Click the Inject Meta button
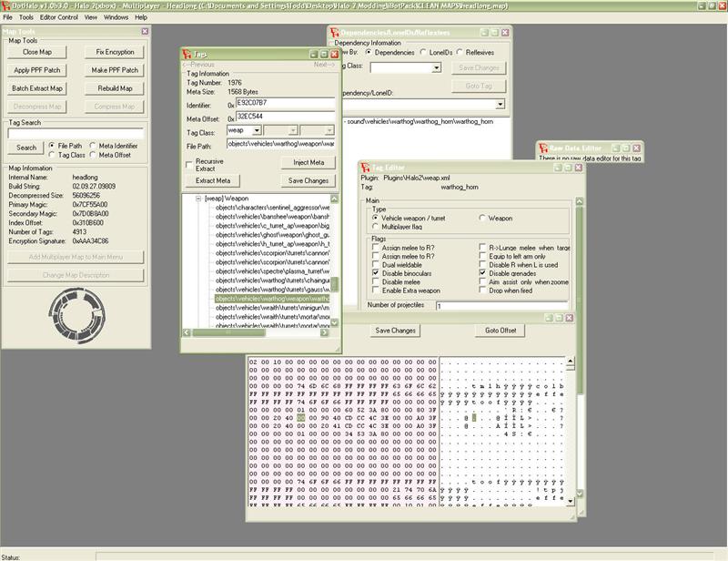The image size is (728, 561). [308, 163]
